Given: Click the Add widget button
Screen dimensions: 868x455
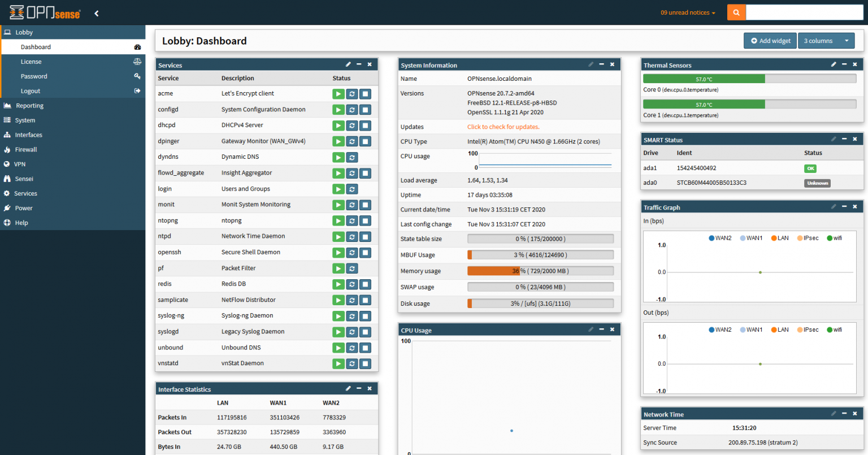Looking at the screenshot, I should click(x=770, y=41).
